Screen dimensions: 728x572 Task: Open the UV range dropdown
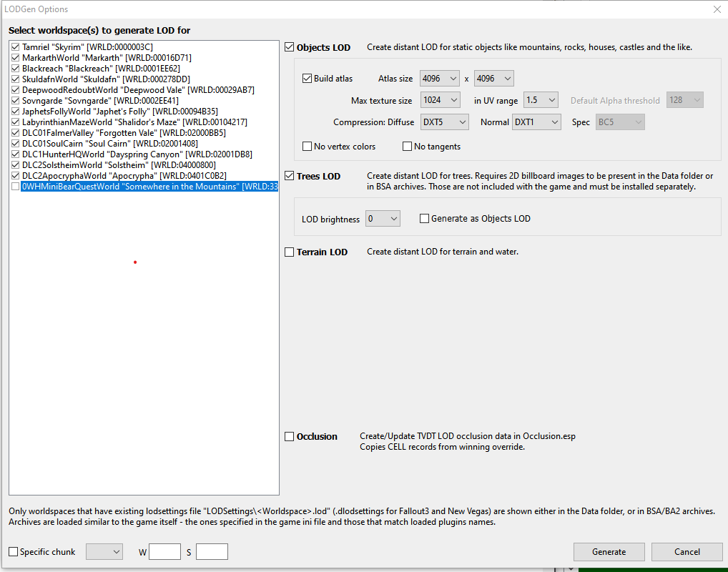tap(541, 100)
